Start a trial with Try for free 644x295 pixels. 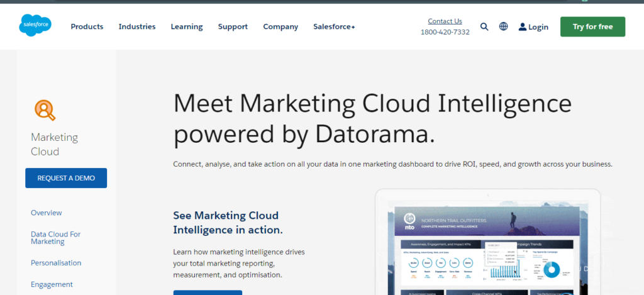(x=592, y=26)
